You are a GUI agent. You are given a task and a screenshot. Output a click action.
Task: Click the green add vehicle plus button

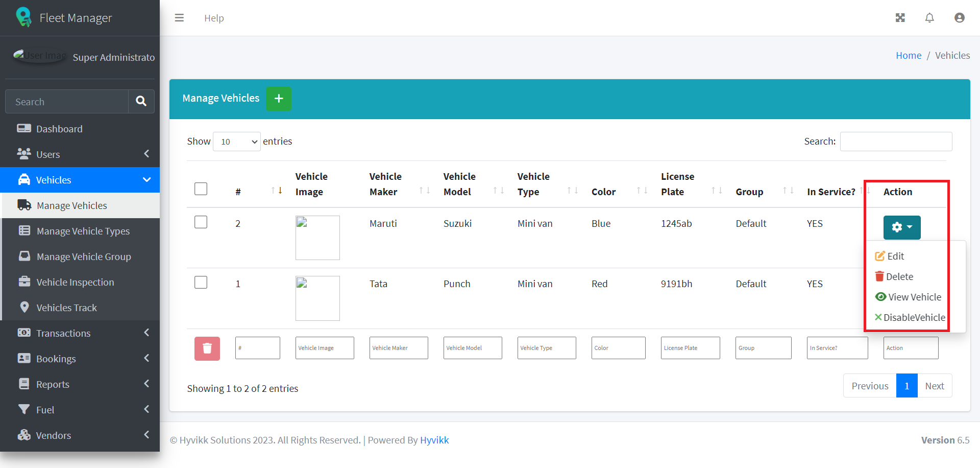point(279,99)
